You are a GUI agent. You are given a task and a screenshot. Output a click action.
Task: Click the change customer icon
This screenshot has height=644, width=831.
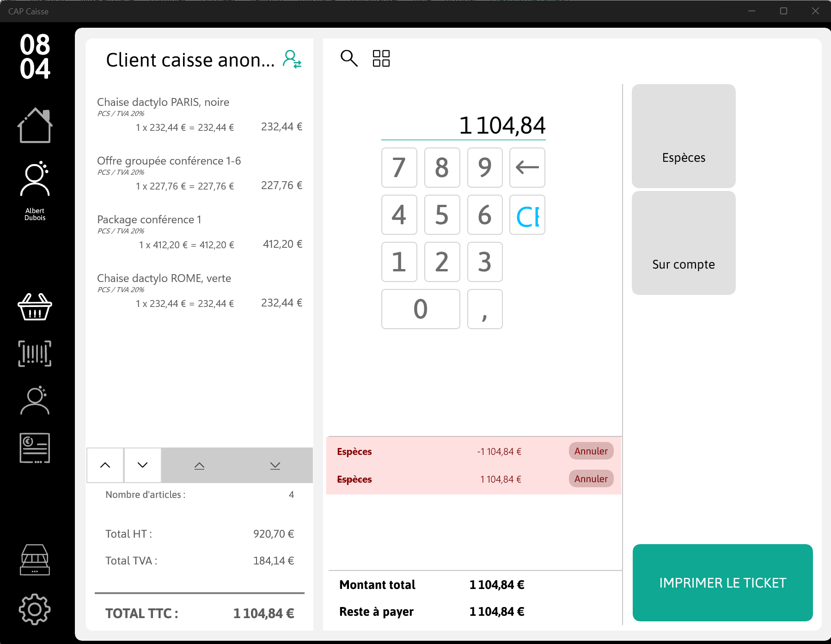pyautogui.click(x=292, y=60)
